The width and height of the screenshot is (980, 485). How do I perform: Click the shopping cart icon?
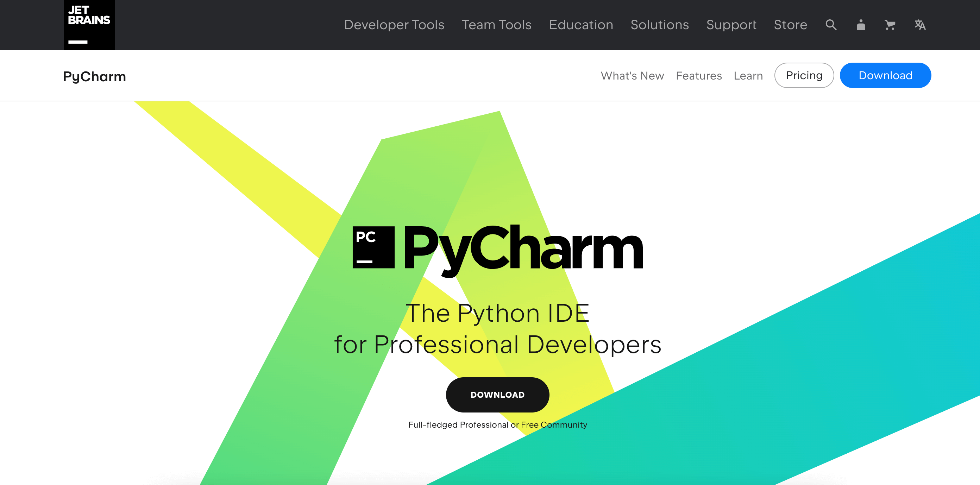889,25
